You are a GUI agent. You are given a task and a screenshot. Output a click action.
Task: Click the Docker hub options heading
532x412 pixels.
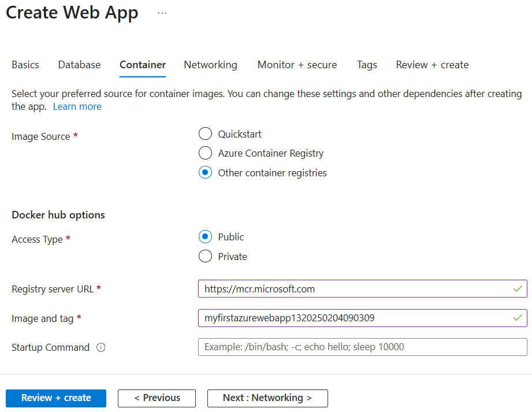tap(58, 215)
